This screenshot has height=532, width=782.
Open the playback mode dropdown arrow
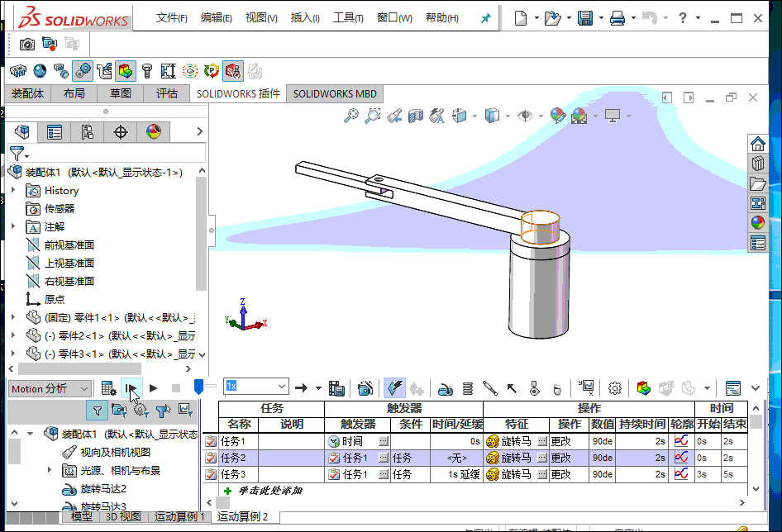[x=319, y=388]
